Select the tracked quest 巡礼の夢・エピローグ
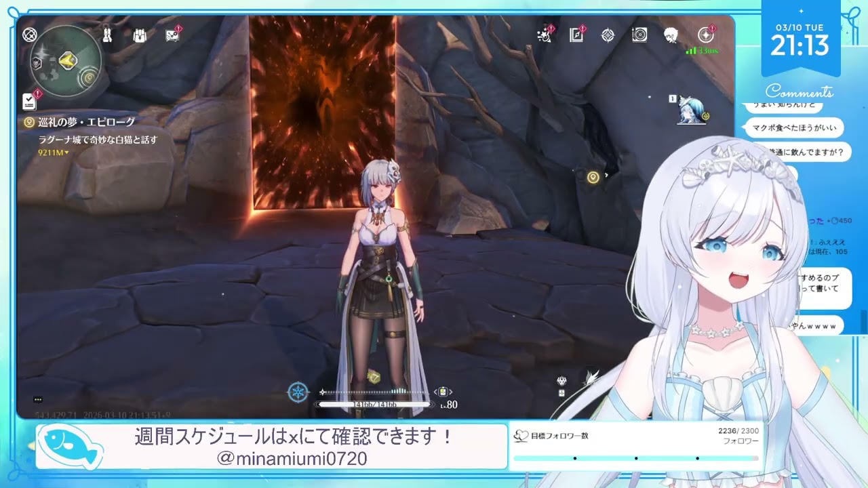 click(x=86, y=122)
